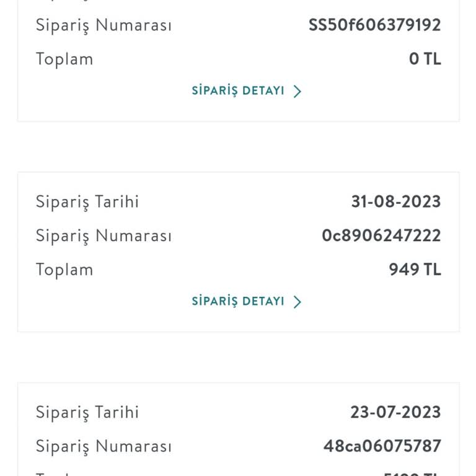Viewport: 476px width, 476px height.
Task: Click Sipariş Tarihi label beside 31-08-2023
Action: pyautogui.click(x=87, y=202)
